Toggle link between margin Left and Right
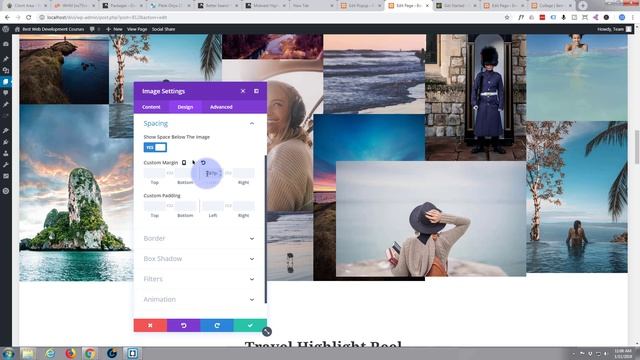 (228, 173)
